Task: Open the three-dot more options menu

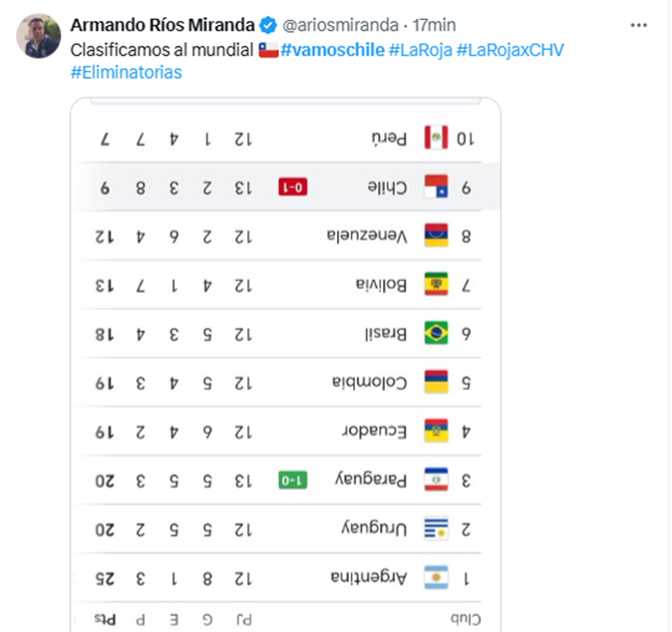Action: pyautogui.click(x=638, y=26)
